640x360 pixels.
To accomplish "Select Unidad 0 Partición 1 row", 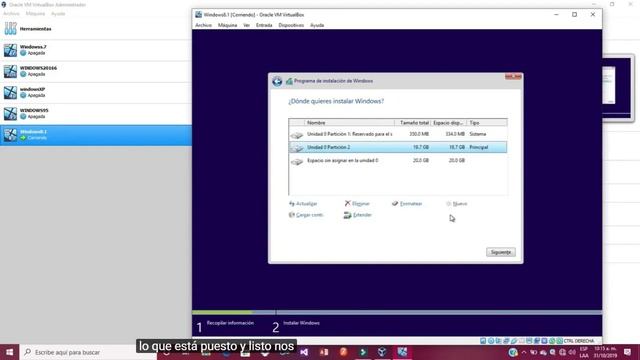I will [398, 134].
